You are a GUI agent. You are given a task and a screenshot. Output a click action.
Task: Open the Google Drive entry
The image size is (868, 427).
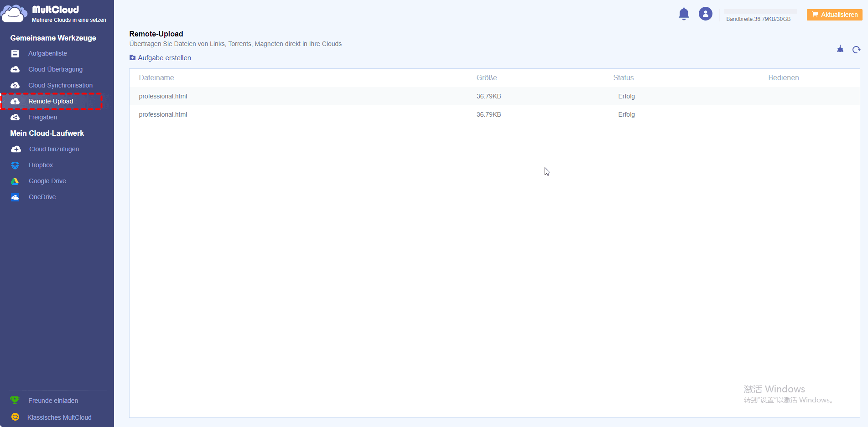tap(47, 181)
